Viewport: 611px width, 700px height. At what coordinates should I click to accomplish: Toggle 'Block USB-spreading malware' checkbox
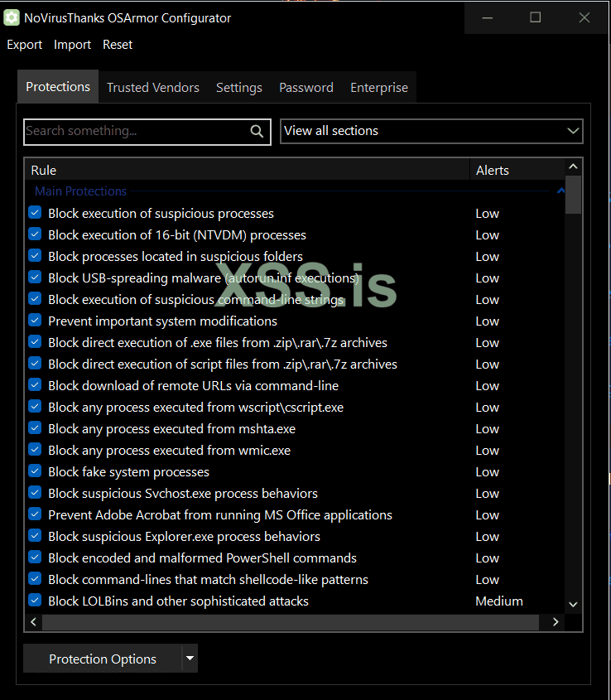35,277
